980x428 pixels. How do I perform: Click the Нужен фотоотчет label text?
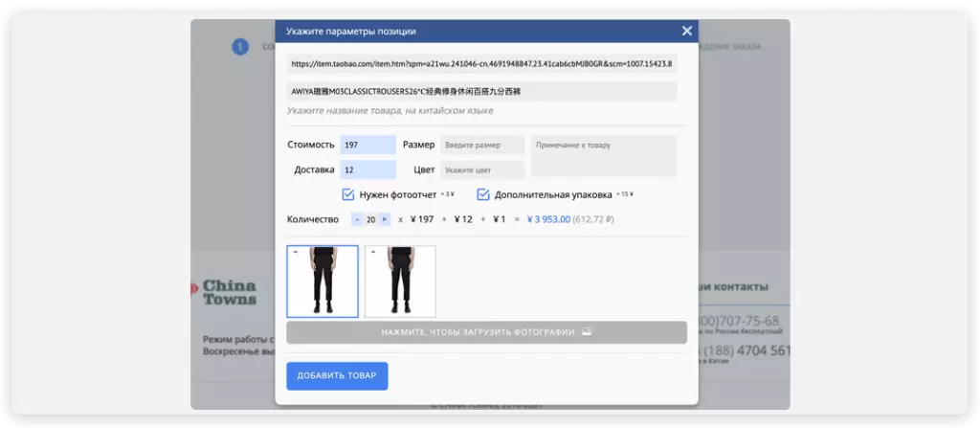pyautogui.click(x=397, y=194)
